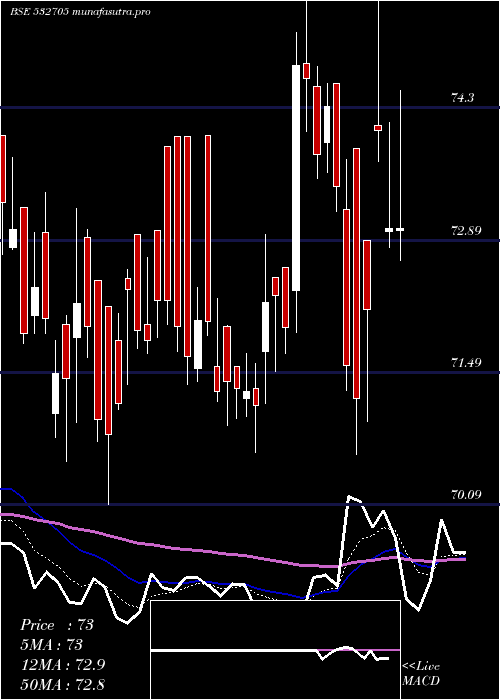Screen dimensions: 500x700
Task: Click the <<Live MACD label
Action: pos(421,673)
